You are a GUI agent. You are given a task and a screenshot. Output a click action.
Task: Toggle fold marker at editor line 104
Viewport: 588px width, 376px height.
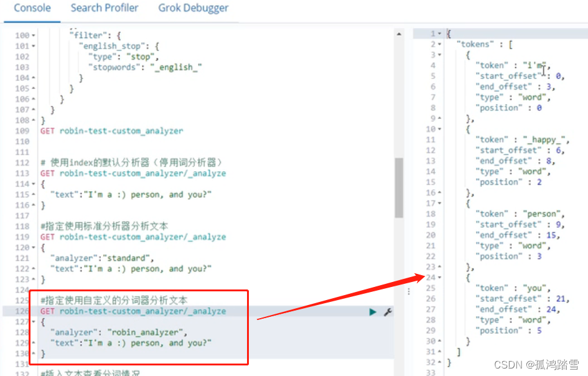click(x=34, y=78)
